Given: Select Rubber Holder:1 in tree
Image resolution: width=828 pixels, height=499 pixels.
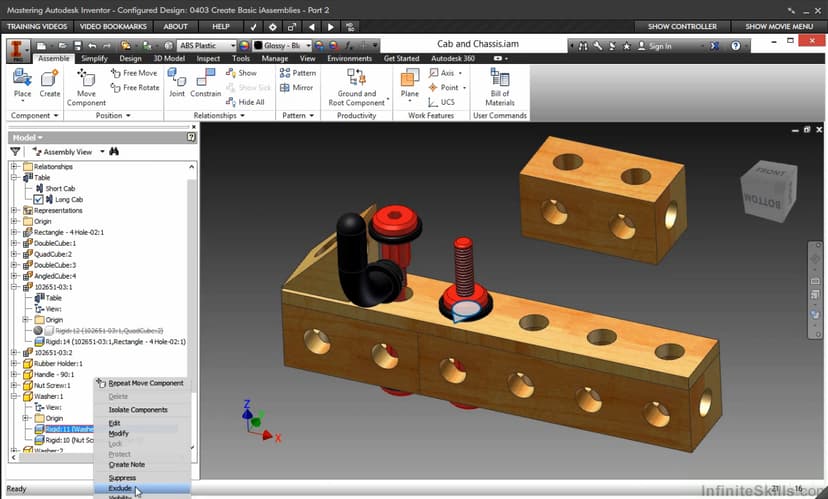Looking at the screenshot, I should (x=58, y=363).
